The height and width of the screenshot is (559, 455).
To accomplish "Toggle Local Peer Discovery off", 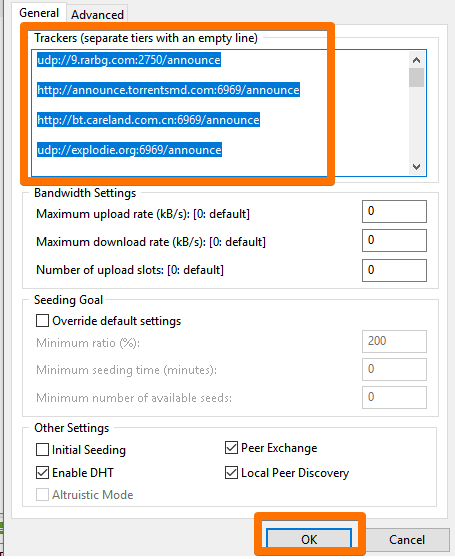I will (231, 472).
